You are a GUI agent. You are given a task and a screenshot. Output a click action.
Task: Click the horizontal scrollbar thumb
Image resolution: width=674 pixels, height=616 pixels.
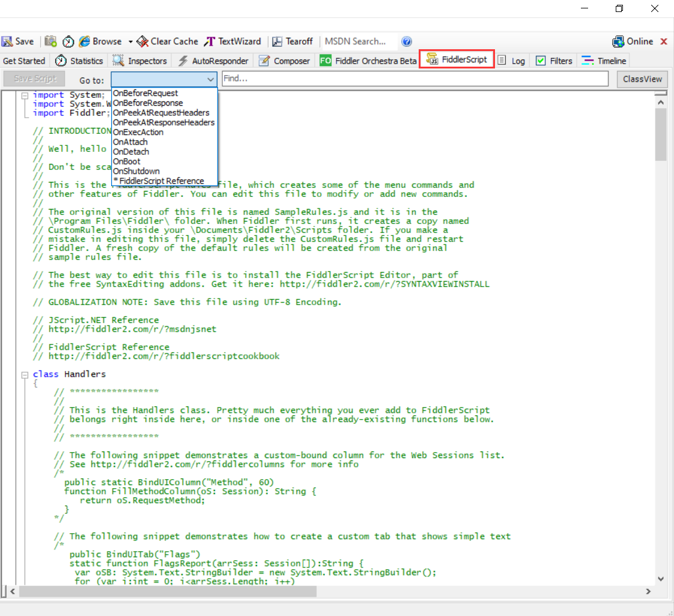pyautogui.click(x=168, y=591)
